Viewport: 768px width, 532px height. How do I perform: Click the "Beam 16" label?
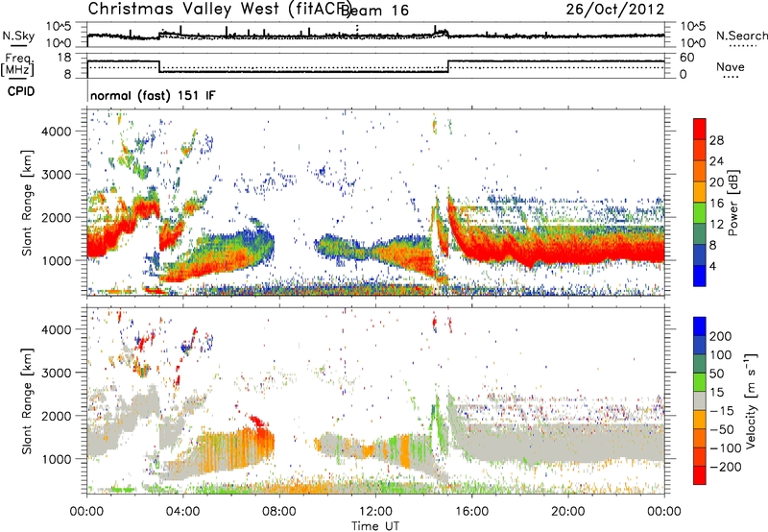click(375, 11)
